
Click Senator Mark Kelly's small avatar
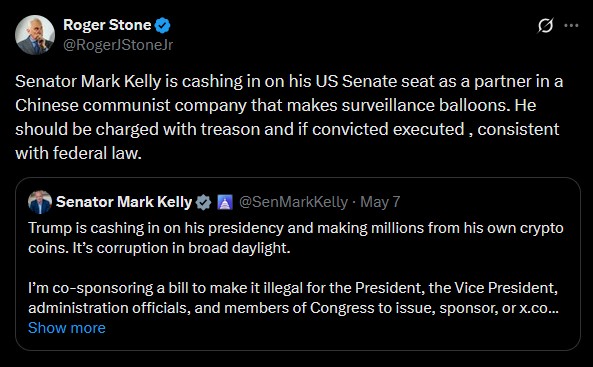[40, 202]
